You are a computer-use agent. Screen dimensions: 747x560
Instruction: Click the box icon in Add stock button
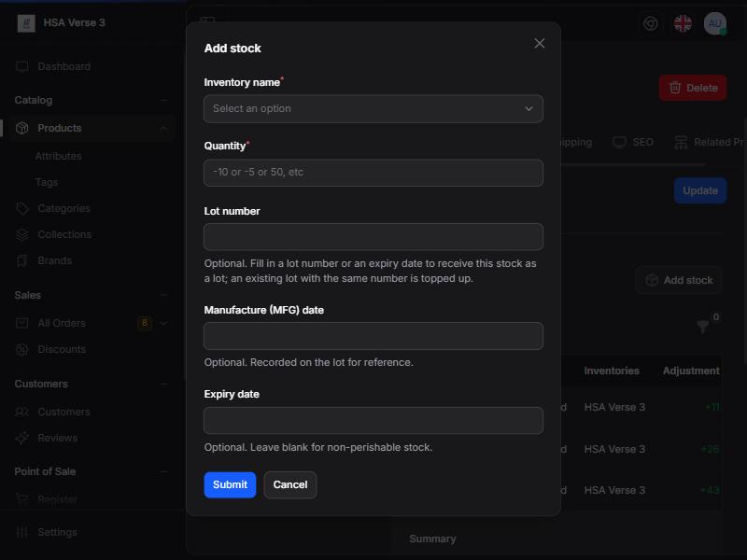point(652,280)
